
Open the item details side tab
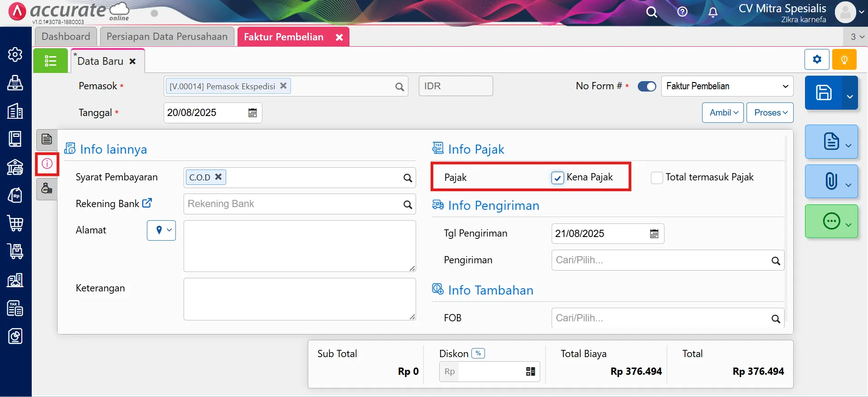[47, 139]
